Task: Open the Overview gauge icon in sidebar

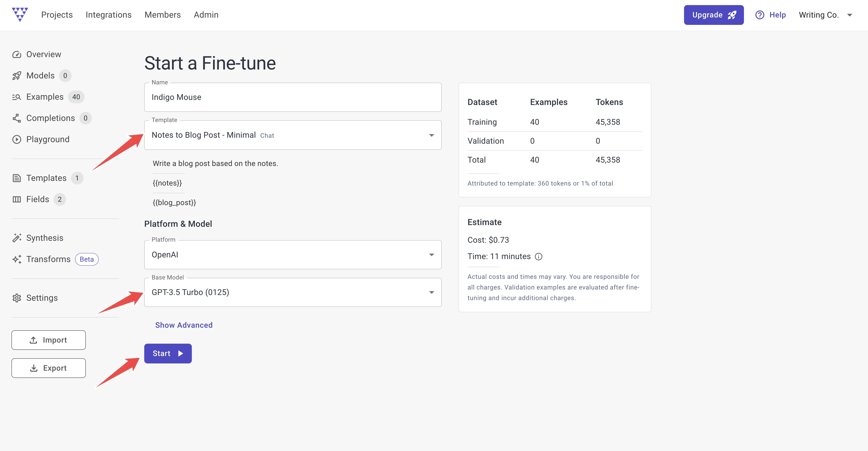Action: click(17, 55)
